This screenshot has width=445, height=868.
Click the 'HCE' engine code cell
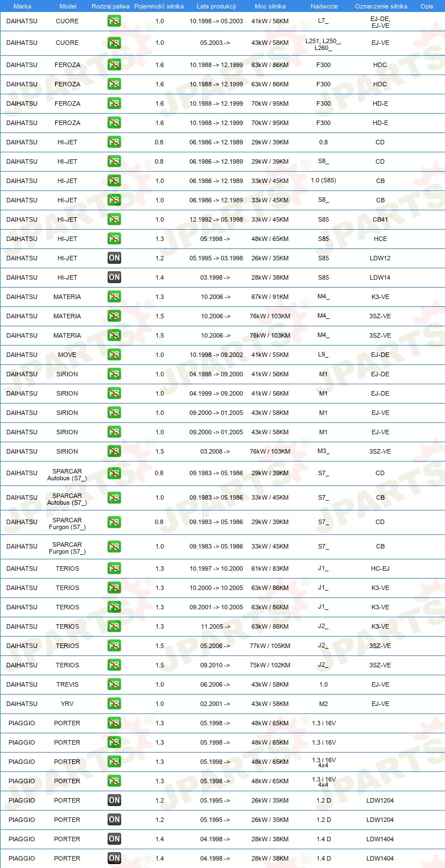pos(380,239)
